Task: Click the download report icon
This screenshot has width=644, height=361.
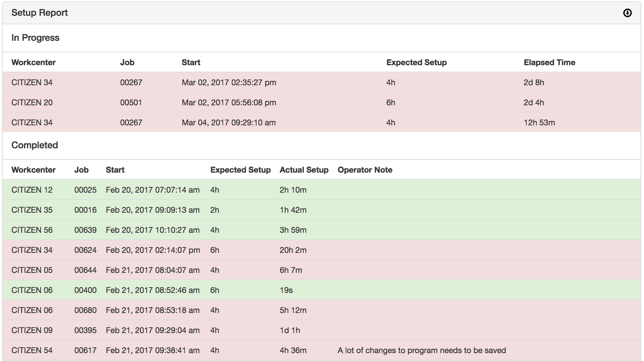Action: coord(628,13)
